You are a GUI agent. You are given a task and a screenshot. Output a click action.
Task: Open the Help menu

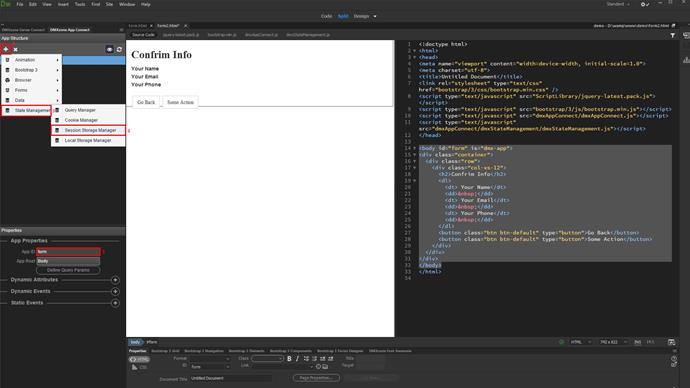(146, 4)
